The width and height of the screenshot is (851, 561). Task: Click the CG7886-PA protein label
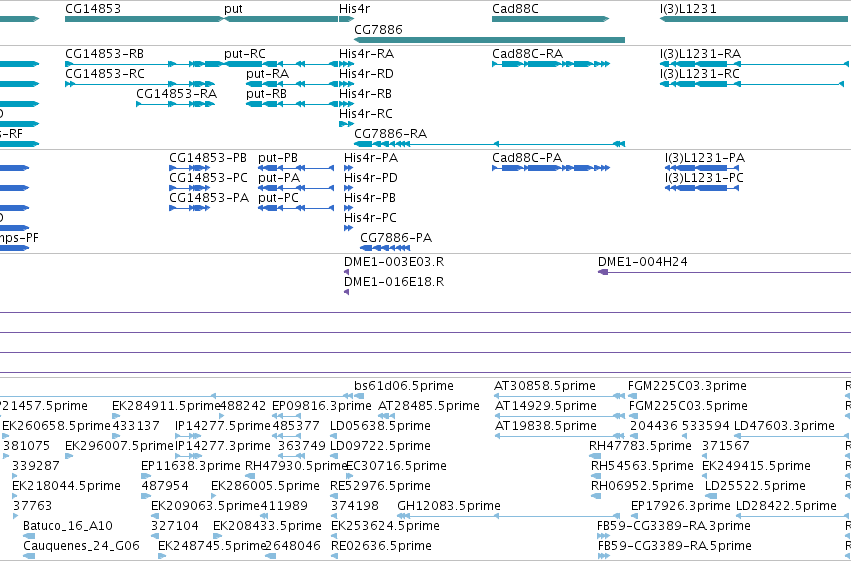tap(396, 238)
